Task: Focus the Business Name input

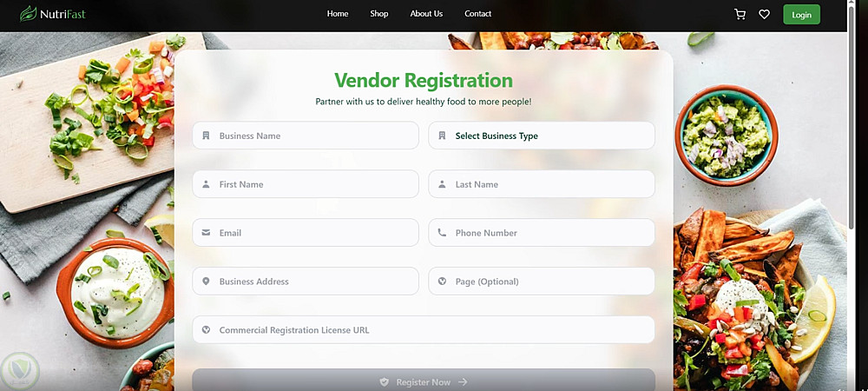Action: 306,136
